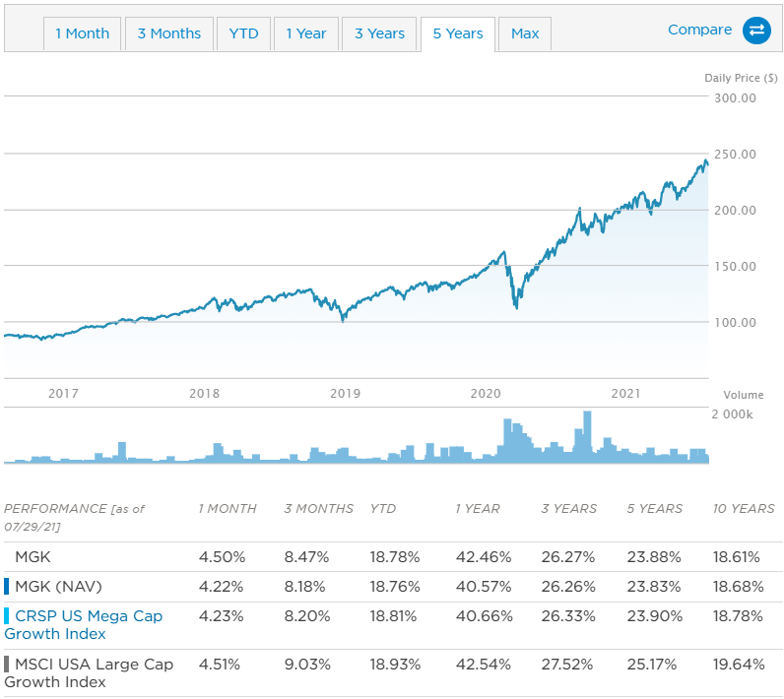The width and height of the screenshot is (784, 699).
Task: Click MGK 5 years value 23.88%
Action: 654,556
